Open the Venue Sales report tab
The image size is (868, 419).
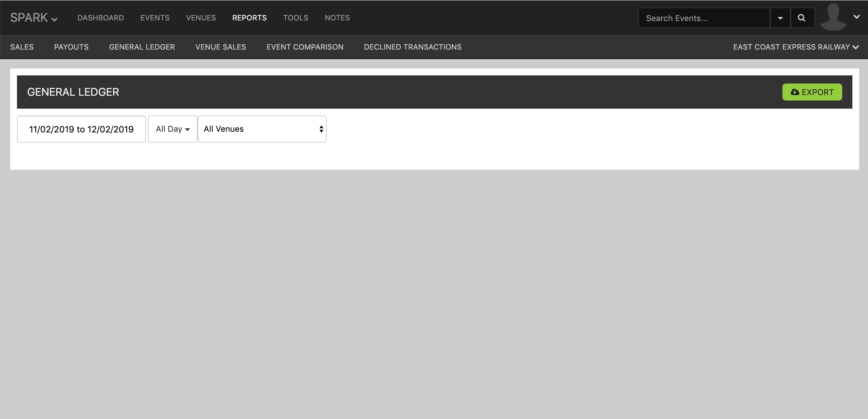(x=220, y=47)
